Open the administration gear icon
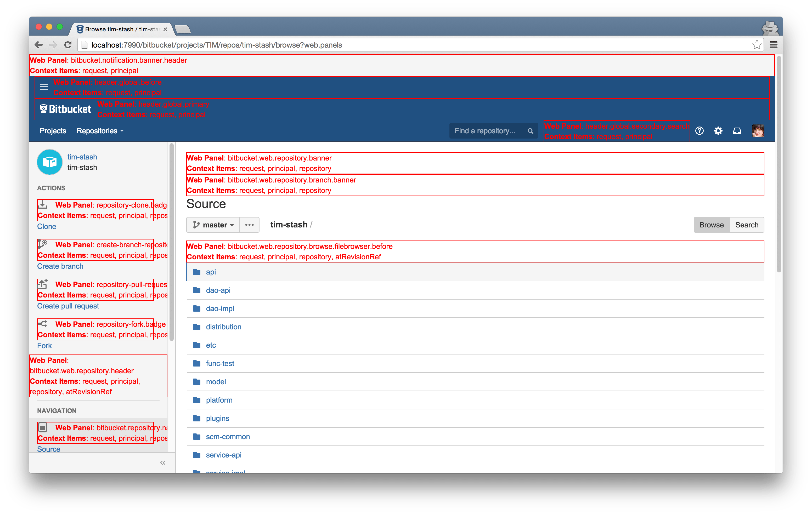 [718, 131]
